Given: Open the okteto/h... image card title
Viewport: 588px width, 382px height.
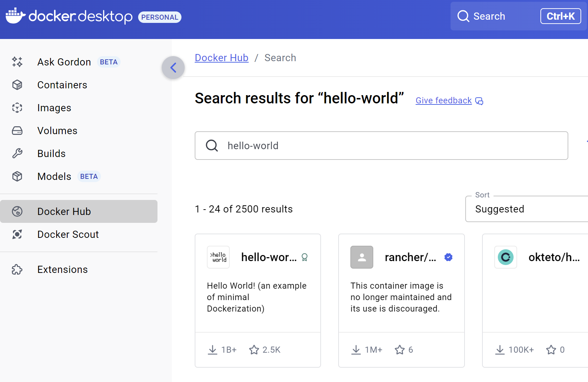Looking at the screenshot, I should pos(554,257).
